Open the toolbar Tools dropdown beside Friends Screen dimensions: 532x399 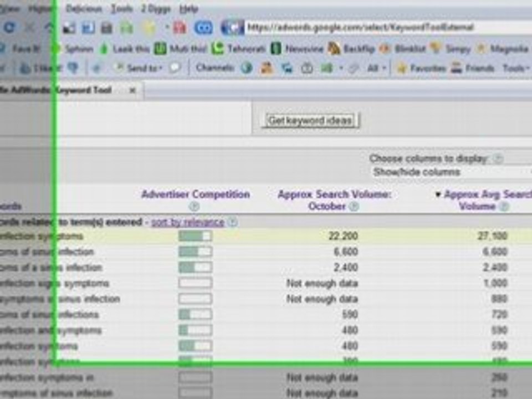[516, 68]
